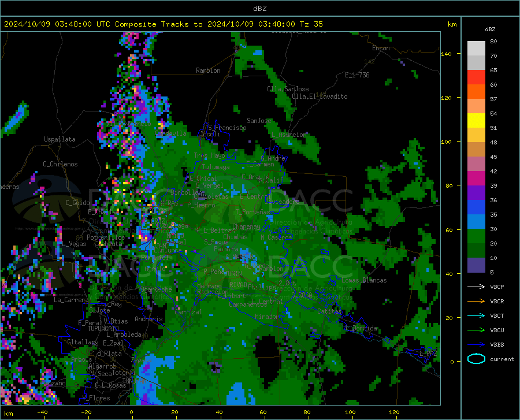Select the red 65-60 dBZ swatch
The image size is (520, 420).
(476, 77)
